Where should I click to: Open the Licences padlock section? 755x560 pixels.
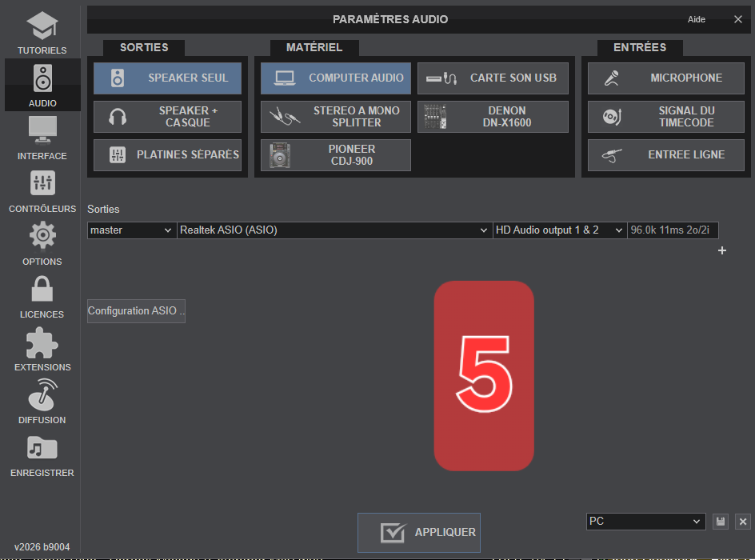coord(42,297)
